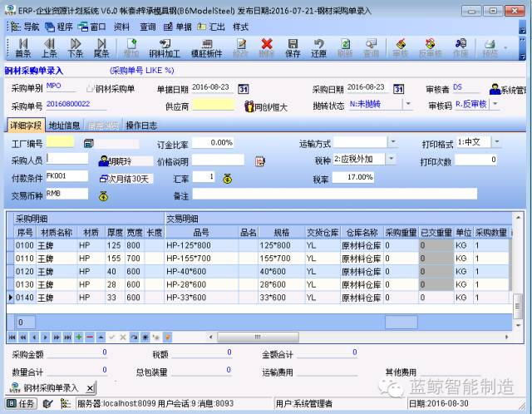
Task: Click the 采购人员 input field
Action: point(66,159)
